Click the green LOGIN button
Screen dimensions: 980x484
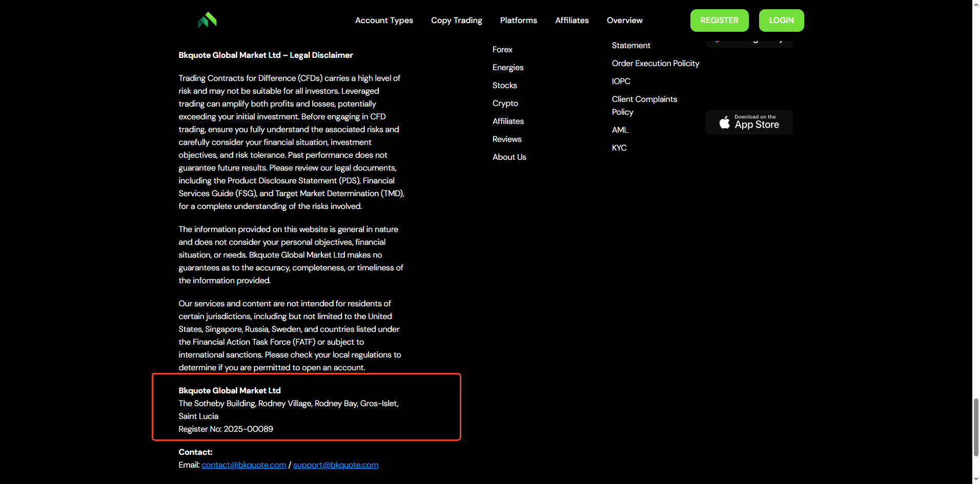[782, 20]
